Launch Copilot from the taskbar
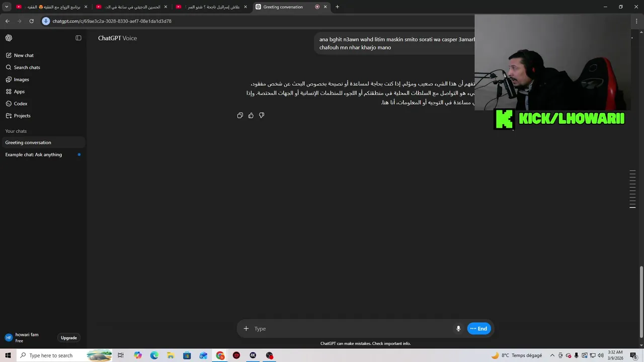 coord(138,355)
